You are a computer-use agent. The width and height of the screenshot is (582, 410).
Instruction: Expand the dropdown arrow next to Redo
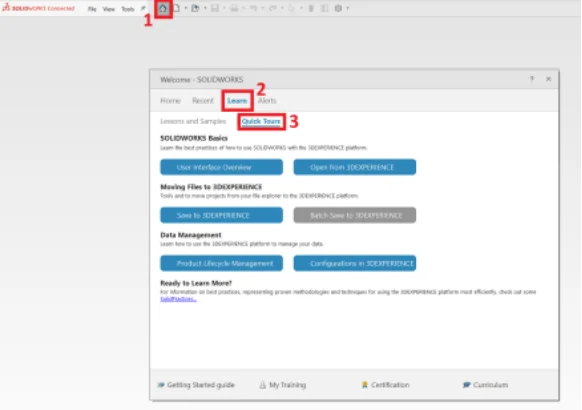point(282,8)
